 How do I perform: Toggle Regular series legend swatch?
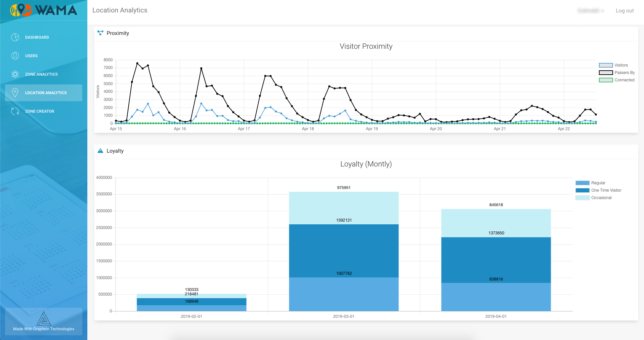[x=583, y=183]
